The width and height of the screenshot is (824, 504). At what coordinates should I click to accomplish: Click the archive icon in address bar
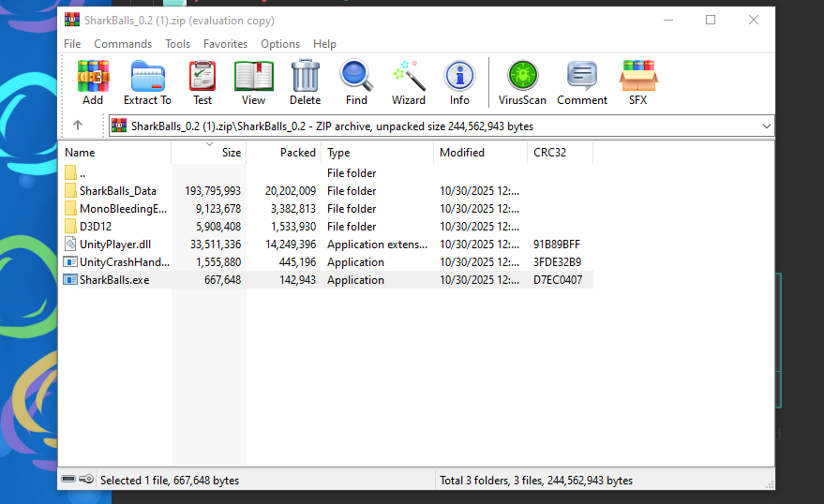click(x=119, y=126)
